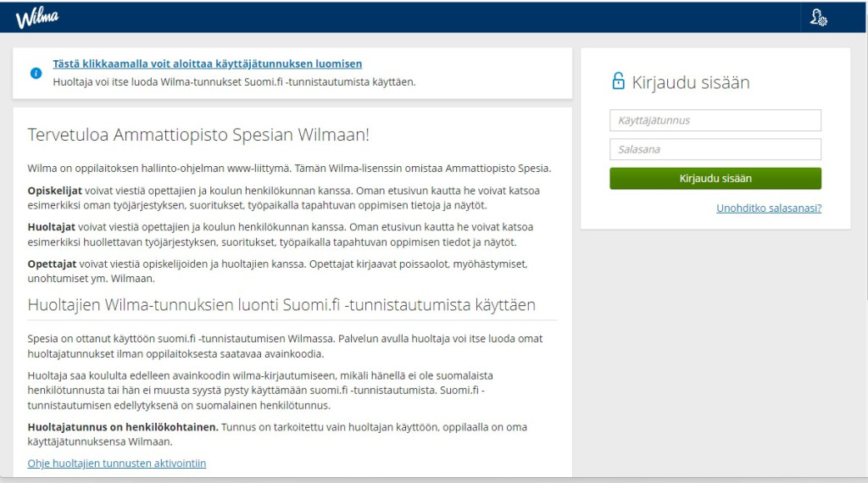Image resolution: width=868 pixels, height=483 pixels.
Task: Click the Tervetuloa Ammattiopisto Spesian Wilmaan! heading
Action: [198, 135]
